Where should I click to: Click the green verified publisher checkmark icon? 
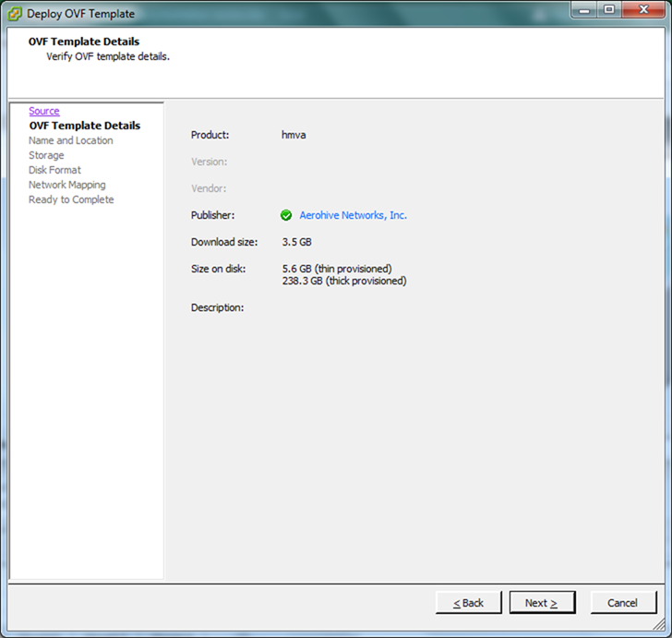[x=286, y=215]
